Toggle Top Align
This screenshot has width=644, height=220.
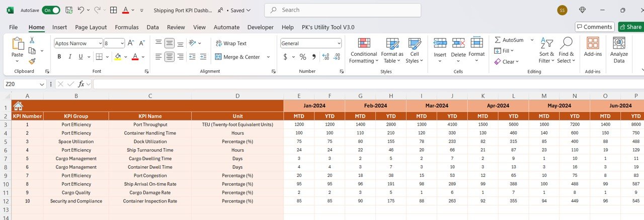pos(158,43)
